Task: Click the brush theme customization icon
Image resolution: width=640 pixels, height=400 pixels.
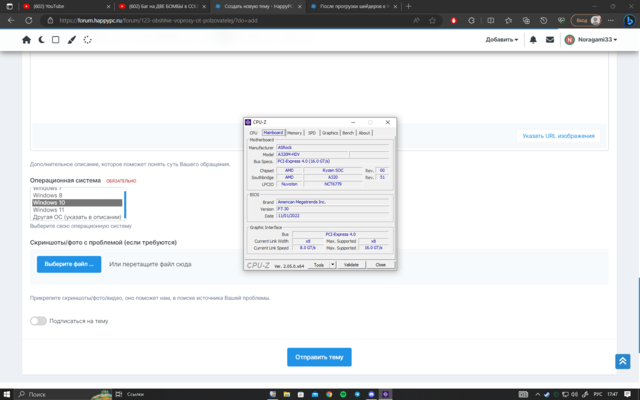Action: 71,40
